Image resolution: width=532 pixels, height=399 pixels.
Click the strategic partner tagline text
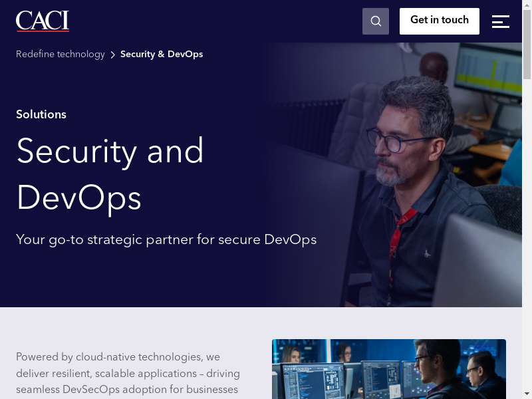[166, 239]
